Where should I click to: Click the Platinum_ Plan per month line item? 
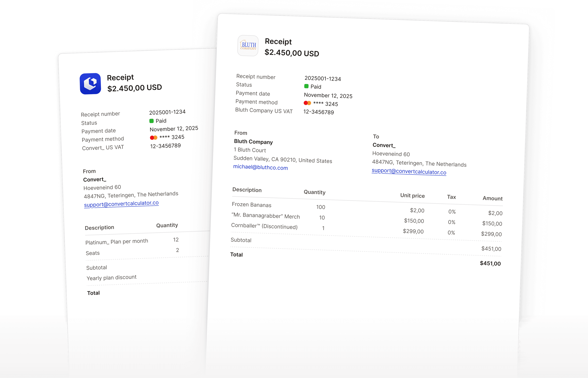coord(117,241)
